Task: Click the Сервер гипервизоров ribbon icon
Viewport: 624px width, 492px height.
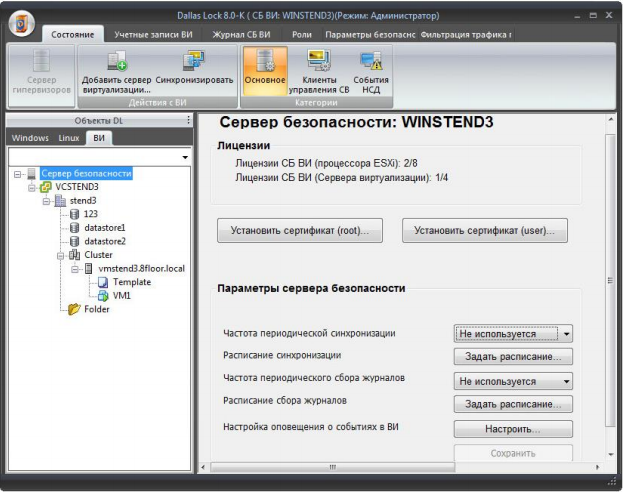Action: pos(41,61)
